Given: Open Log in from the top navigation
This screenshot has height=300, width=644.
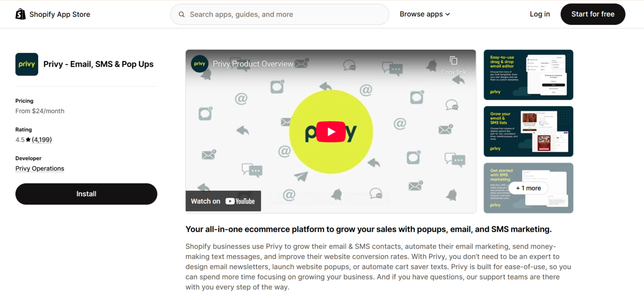Looking at the screenshot, I should click(x=540, y=14).
